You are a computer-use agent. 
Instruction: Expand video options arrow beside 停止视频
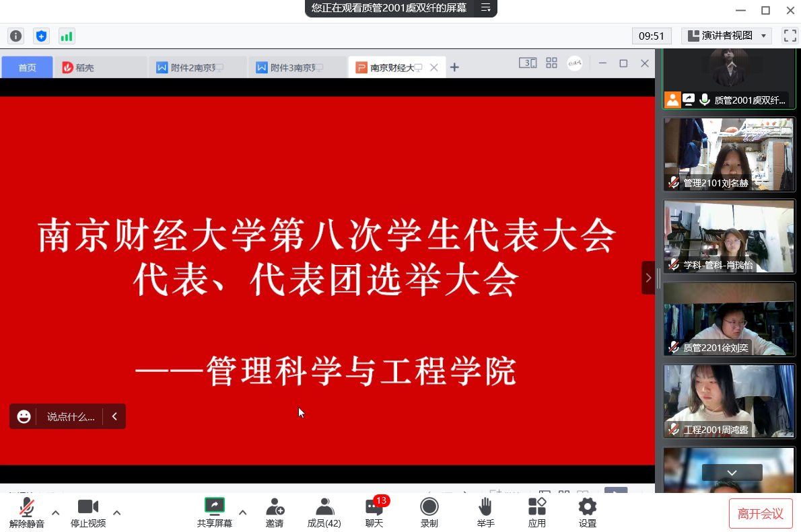click(116, 512)
